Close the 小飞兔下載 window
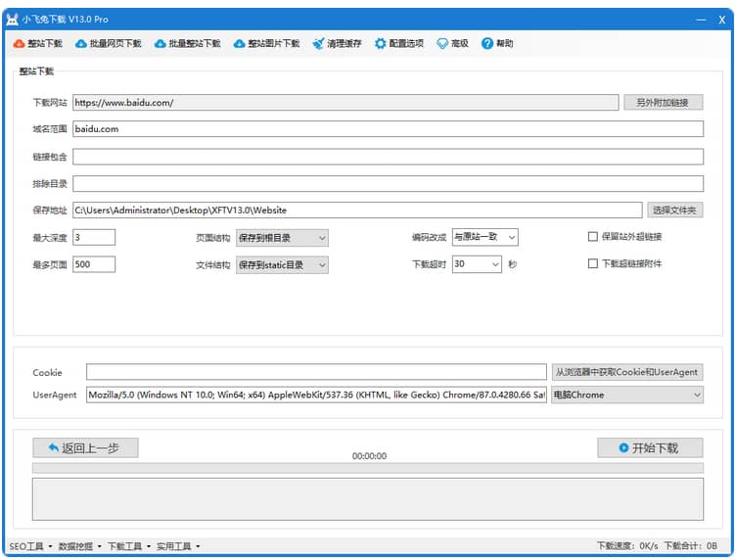This screenshot has height=560, width=736. click(722, 20)
